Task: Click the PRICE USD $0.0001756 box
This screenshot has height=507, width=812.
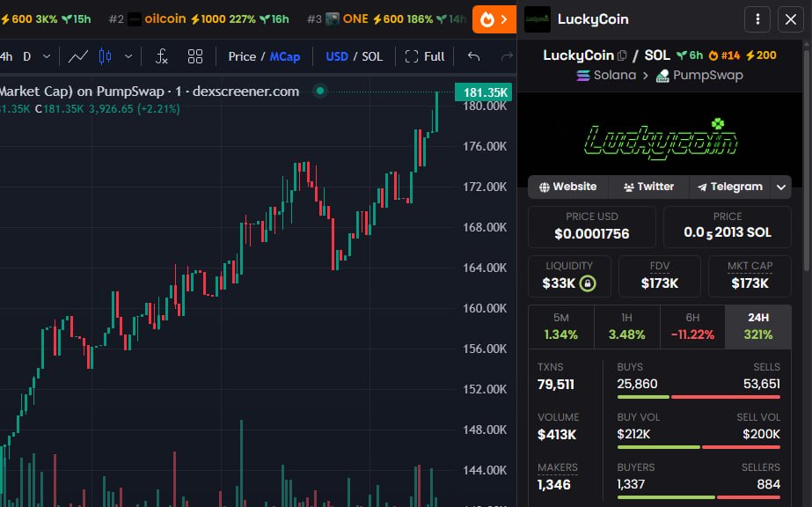Action: [x=592, y=227]
